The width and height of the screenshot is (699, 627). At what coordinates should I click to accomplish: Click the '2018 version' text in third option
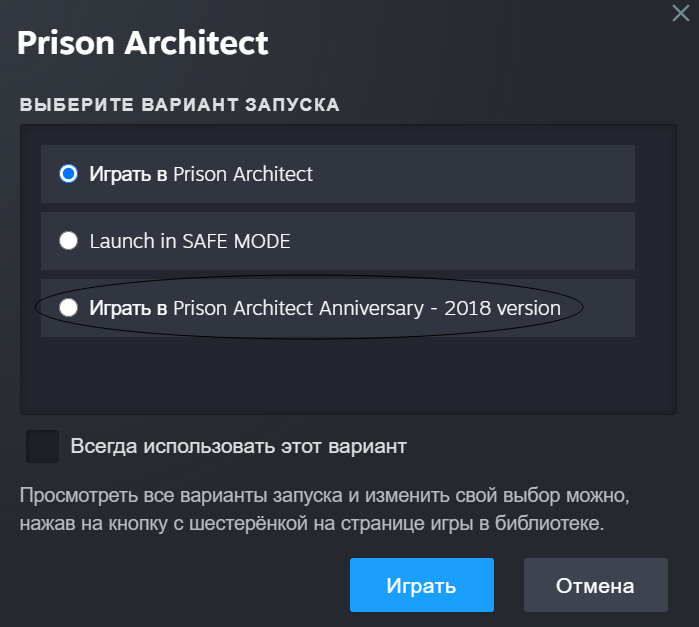502,308
